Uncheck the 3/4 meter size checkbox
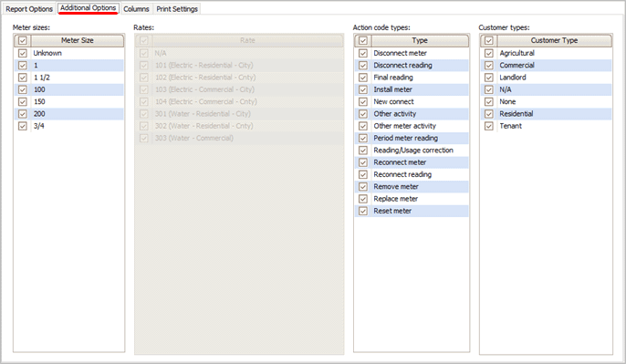The width and height of the screenshot is (626, 364). (x=23, y=126)
